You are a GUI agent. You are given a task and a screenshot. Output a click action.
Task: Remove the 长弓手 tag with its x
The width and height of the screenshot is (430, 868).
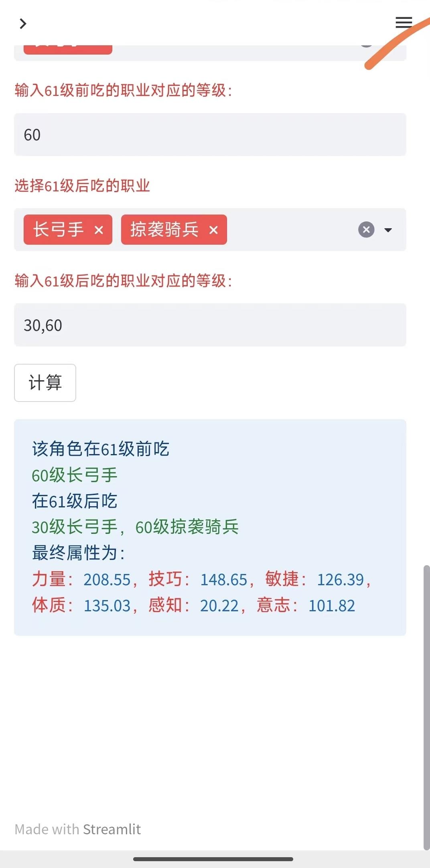(99, 230)
